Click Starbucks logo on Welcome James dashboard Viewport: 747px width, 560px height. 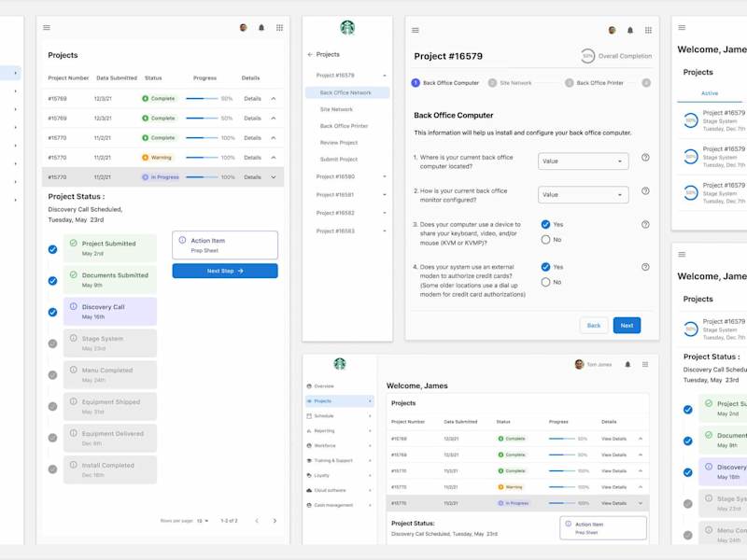tap(340, 364)
